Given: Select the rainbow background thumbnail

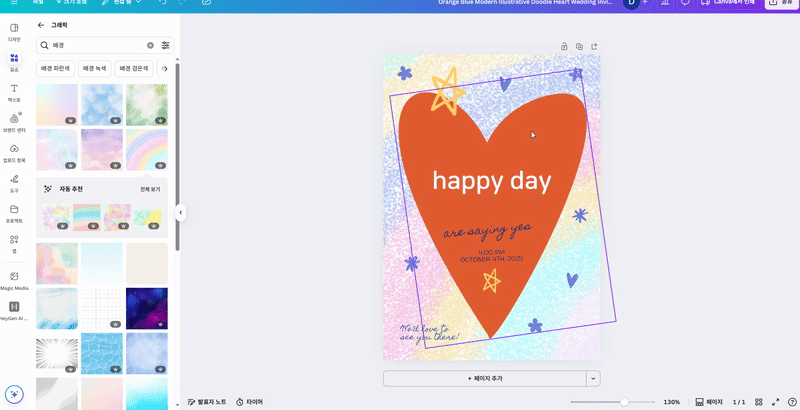Looking at the screenshot, I should tap(146, 149).
